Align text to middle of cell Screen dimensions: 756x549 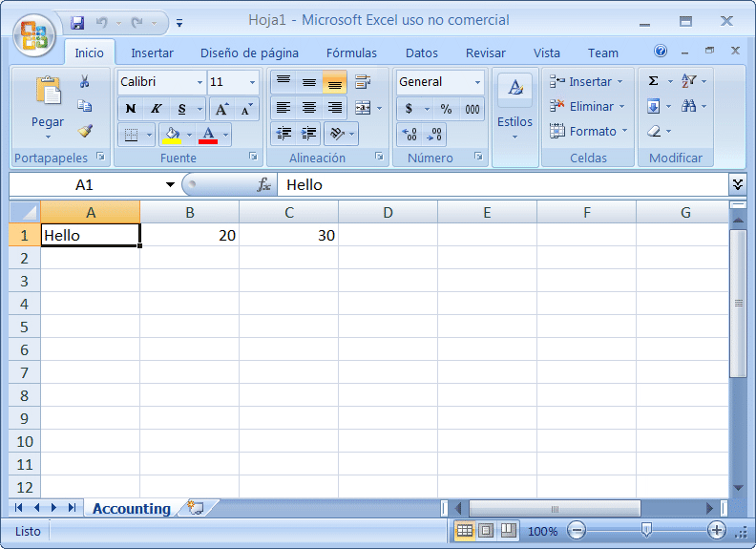coord(309,82)
